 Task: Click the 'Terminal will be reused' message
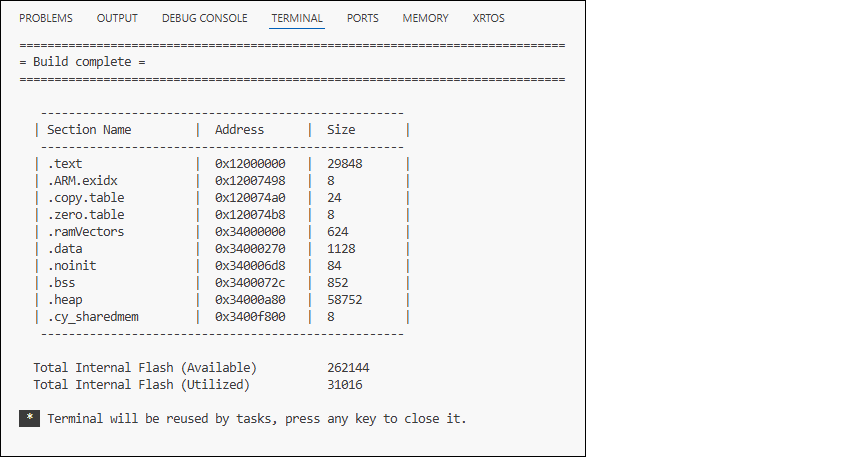click(x=256, y=418)
